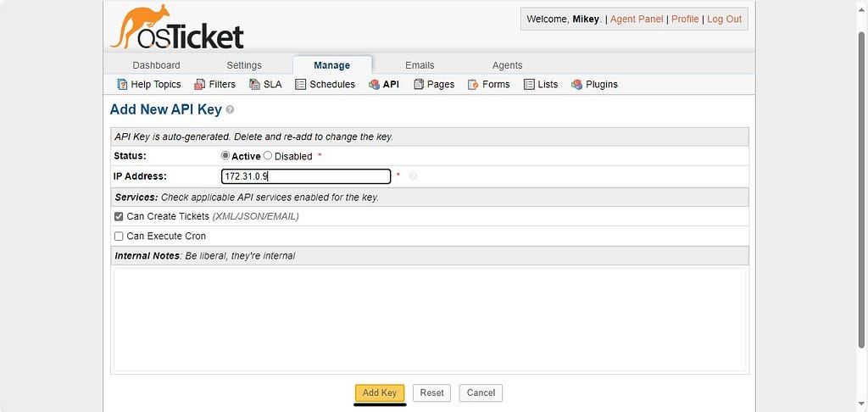
Task: Open the Profile link
Action: click(x=685, y=19)
